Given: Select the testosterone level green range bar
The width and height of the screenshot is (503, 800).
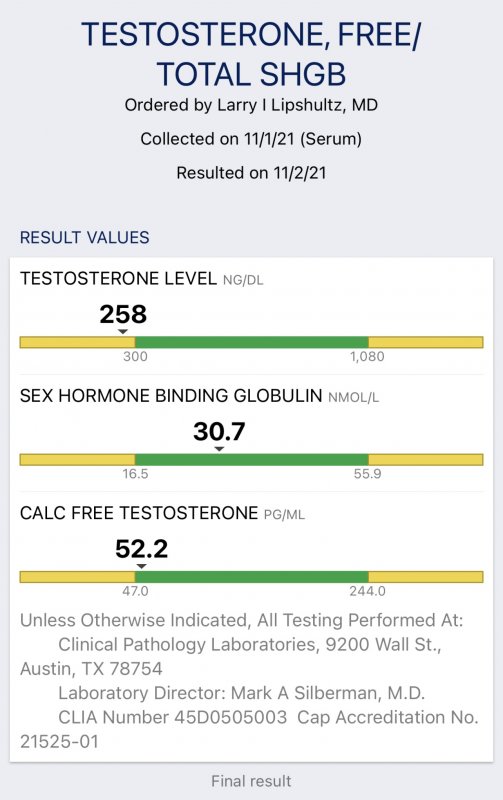Looking at the screenshot, I should coord(252,342).
